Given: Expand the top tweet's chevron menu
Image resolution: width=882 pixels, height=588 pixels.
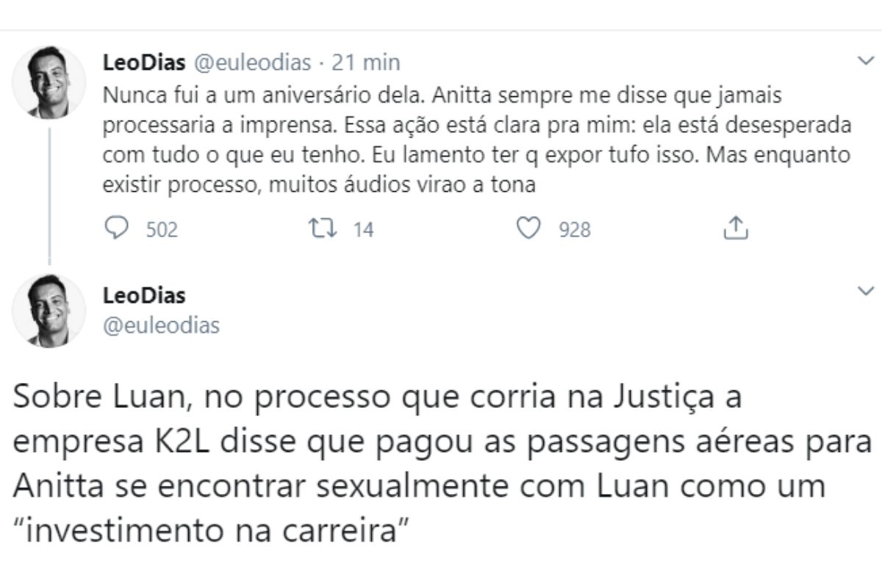Looking at the screenshot, I should coord(865,62).
